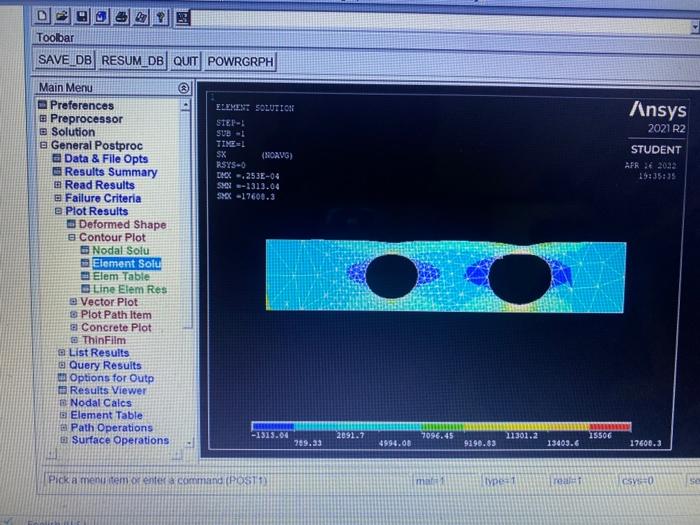Collapse the Plot Results node
This screenshot has width=700, height=525.
[x=58, y=211]
